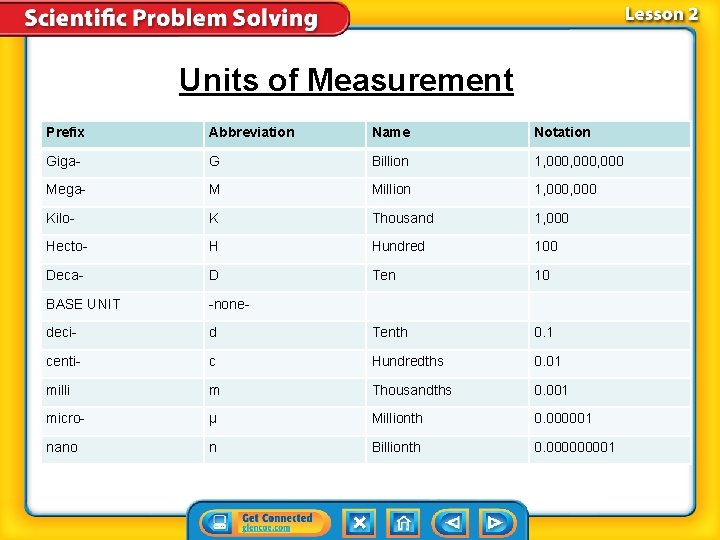Select the Scientific Problem Solving header

click(171, 18)
